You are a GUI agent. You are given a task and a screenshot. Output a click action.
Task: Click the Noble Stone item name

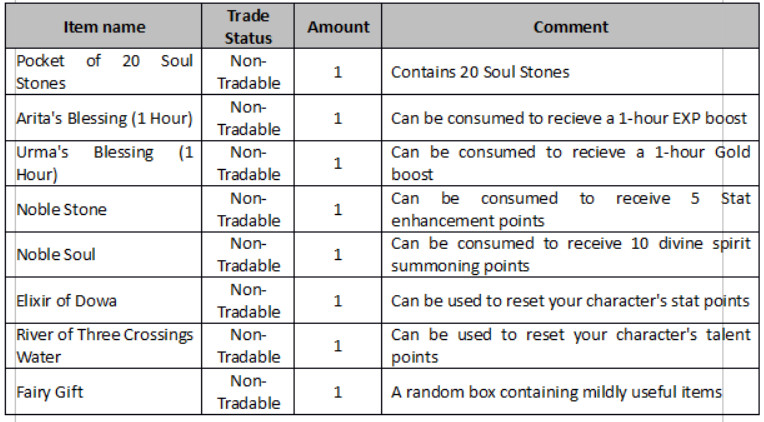coord(62,209)
